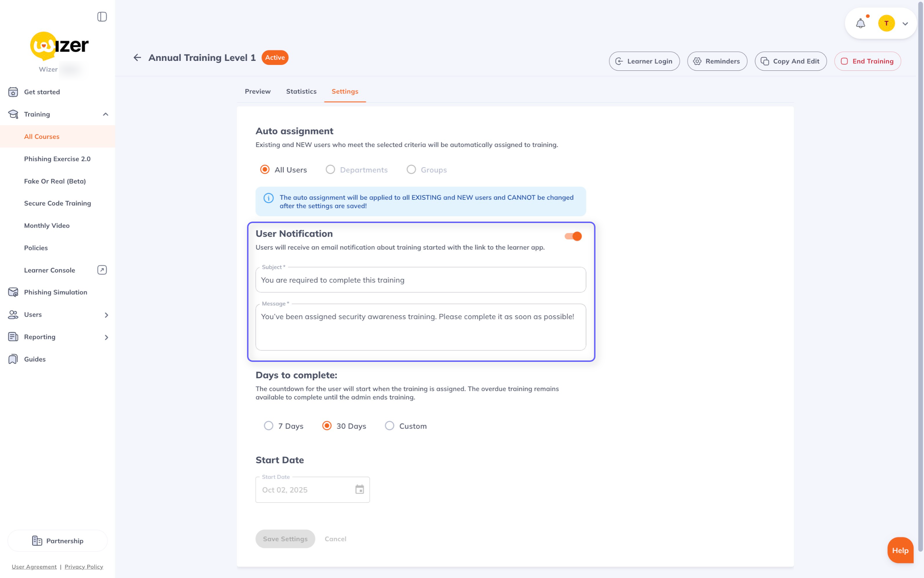Click the calendar icon in Start Date field

[359, 490]
